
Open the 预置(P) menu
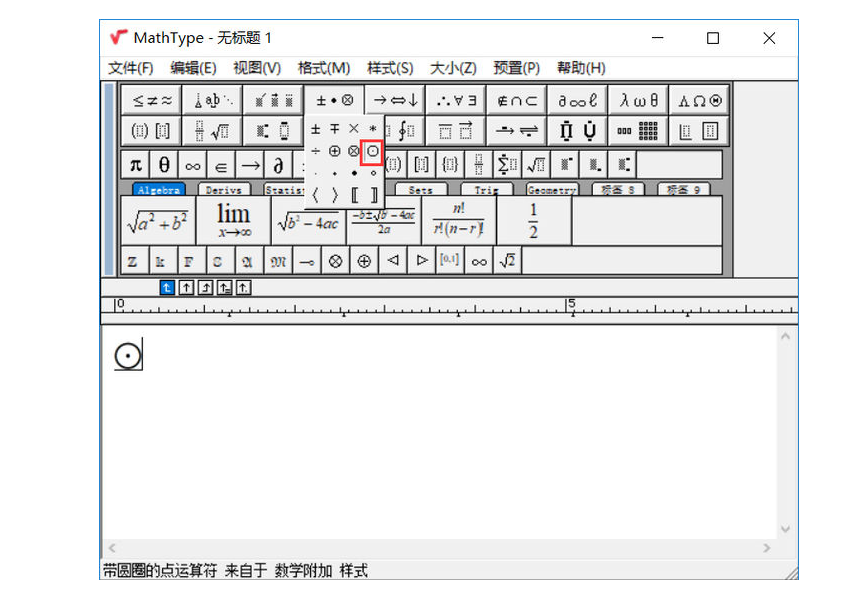tap(516, 68)
